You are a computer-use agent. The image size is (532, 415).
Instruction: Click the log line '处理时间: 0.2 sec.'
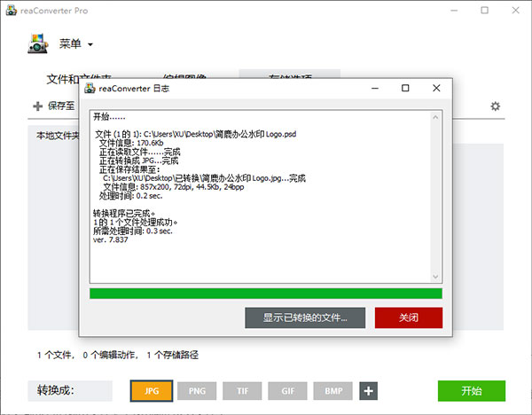[130, 196]
